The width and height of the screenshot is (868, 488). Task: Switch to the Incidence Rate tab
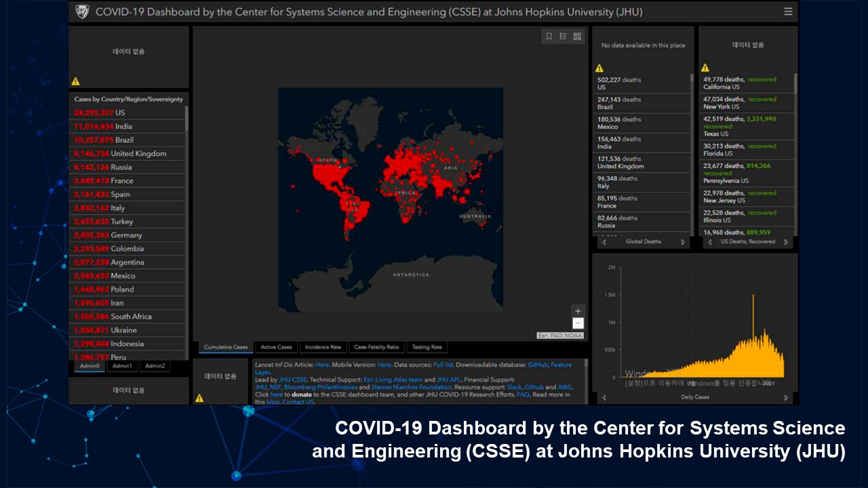tap(323, 347)
